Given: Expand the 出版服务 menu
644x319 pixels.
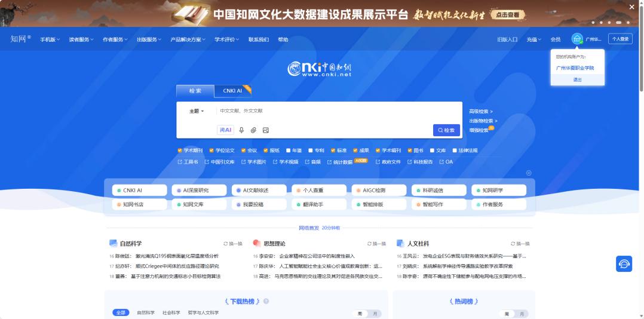Looking at the screenshot, I should (149, 40).
